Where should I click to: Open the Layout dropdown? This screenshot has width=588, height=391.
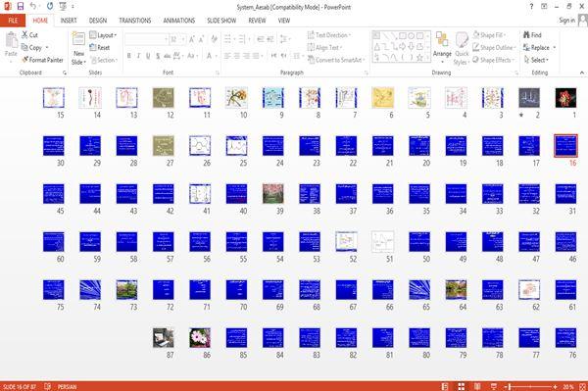click(103, 35)
